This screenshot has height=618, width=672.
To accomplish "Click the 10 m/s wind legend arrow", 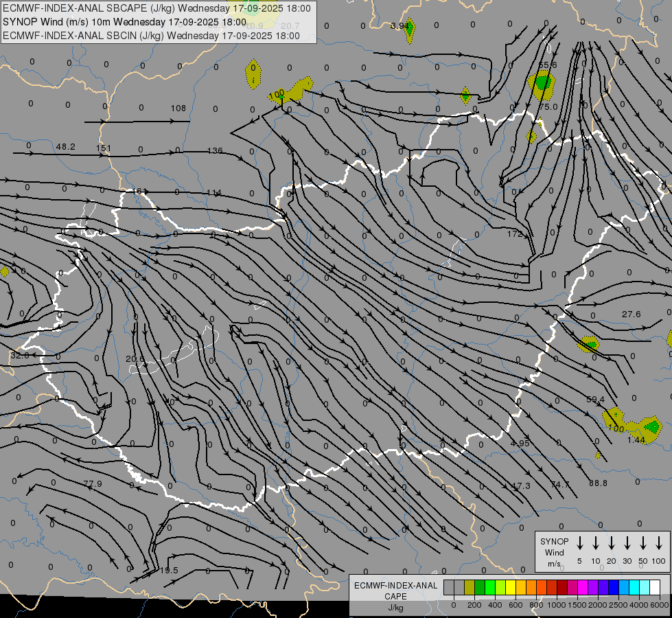I will [596, 543].
